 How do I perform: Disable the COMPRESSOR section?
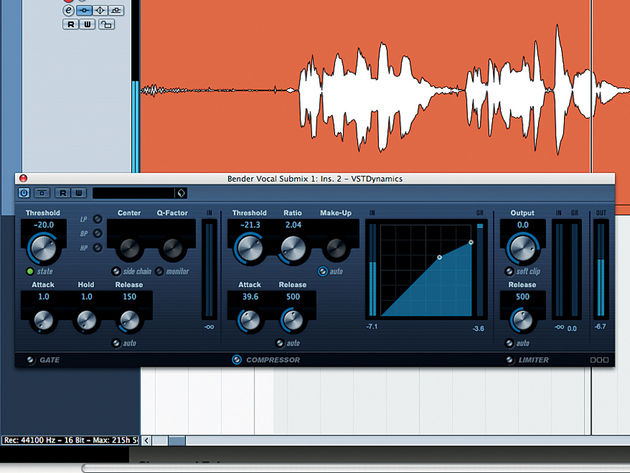[237, 360]
